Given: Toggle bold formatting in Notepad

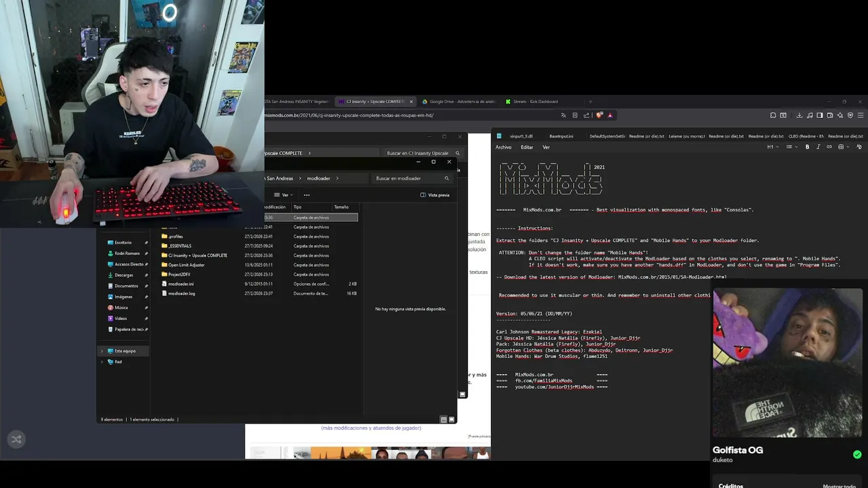Looking at the screenshot, I should tap(808, 147).
